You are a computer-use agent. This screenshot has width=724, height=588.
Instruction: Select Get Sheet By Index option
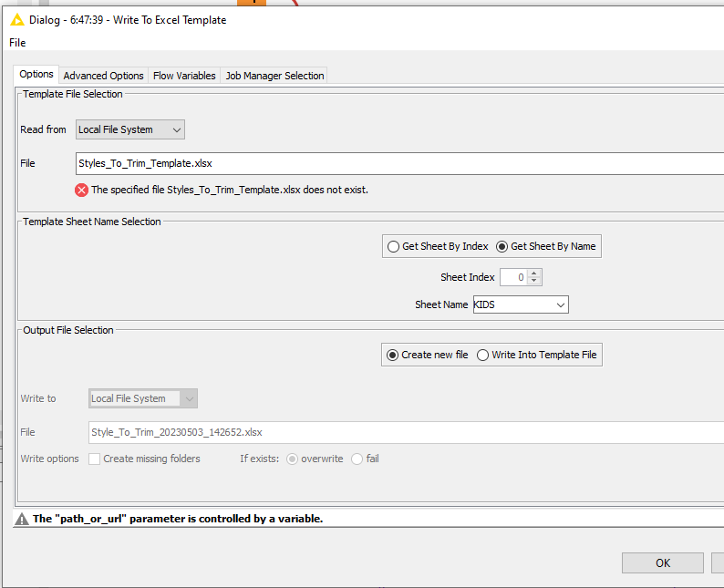(x=394, y=246)
